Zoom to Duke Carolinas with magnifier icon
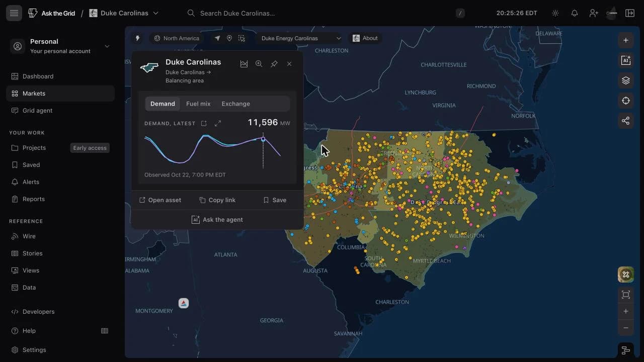This screenshot has height=362, width=644. click(x=259, y=64)
